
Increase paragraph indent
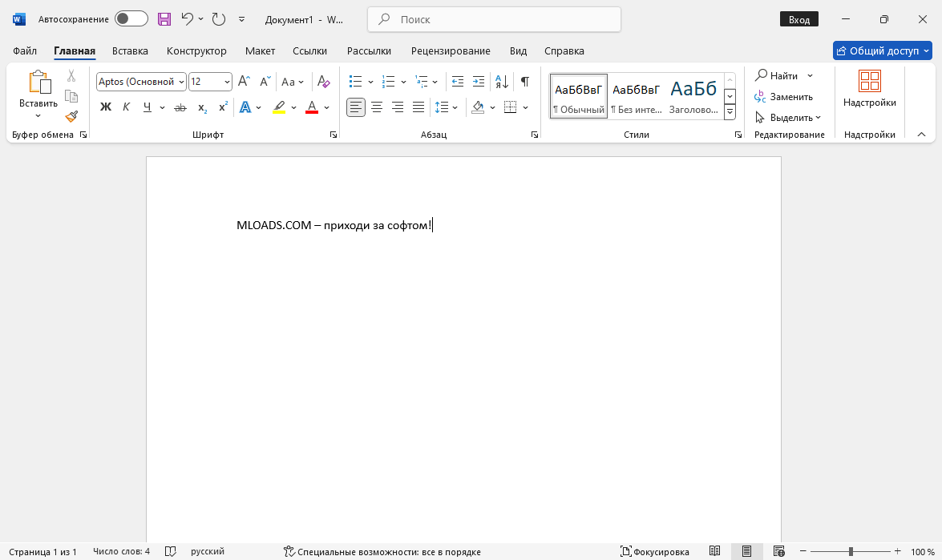click(479, 81)
